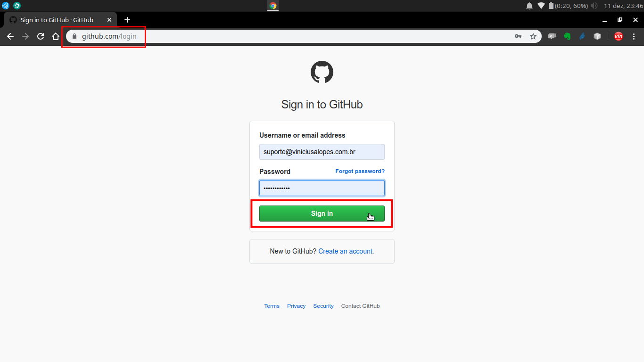This screenshot has height=362, width=644.
Task: Open the gray camera-chat extension icon
Action: (x=552, y=36)
